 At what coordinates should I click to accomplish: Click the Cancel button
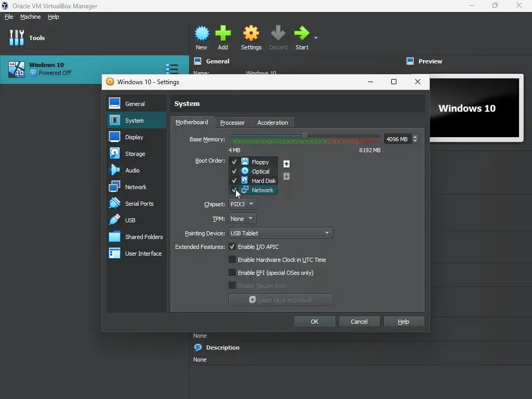click(359, 321)
